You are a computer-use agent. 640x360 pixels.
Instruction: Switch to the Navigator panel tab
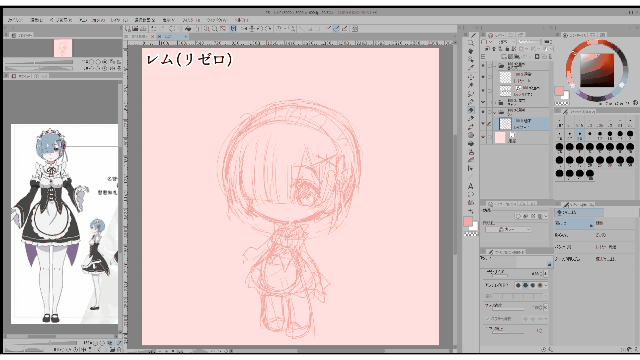click(x=22, y=36)
